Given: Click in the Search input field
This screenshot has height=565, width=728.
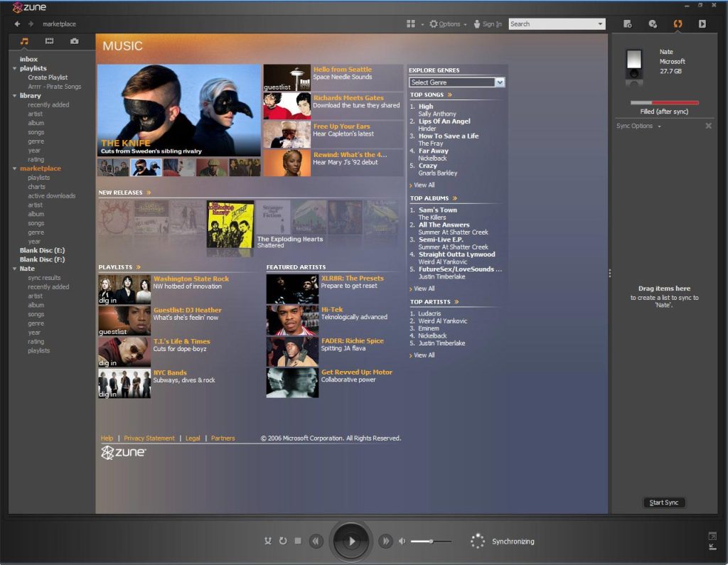Looking at the screenshot, I should pos(552,23).
